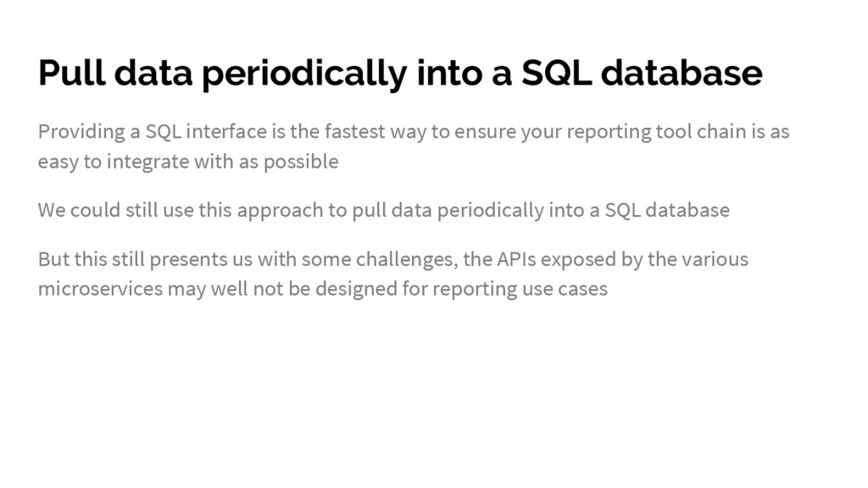868x488 pixels.
Task: Click the word "APIs" in the text
Action: point(516,259)
